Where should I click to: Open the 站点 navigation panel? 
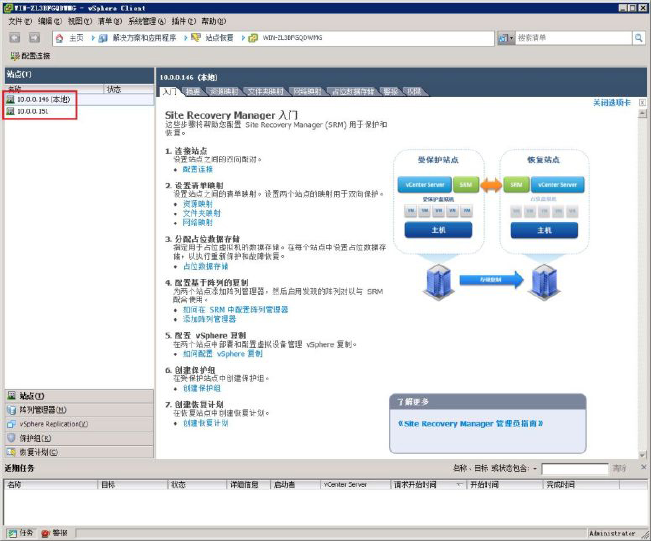(79, 396)
